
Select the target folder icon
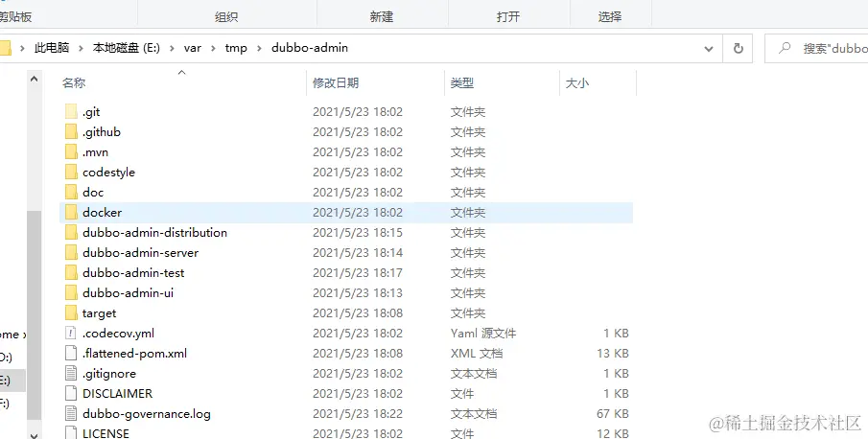(x=71, y=312)
